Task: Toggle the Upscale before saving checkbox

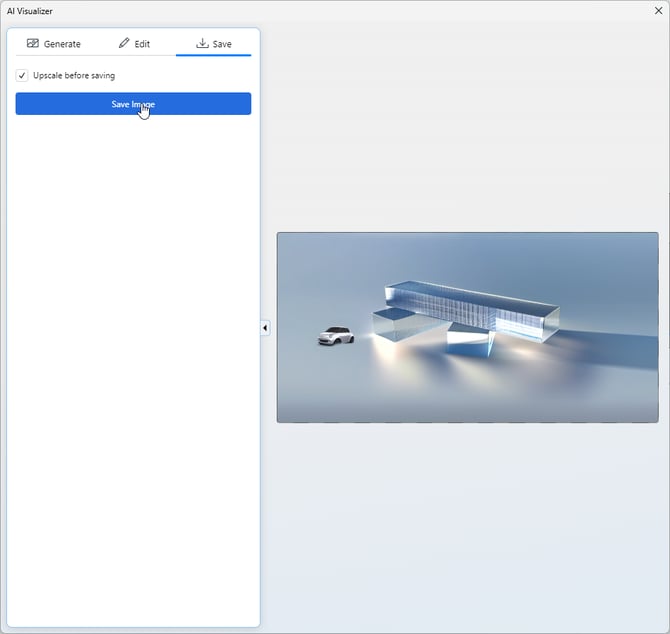Action: click(23, 76)
